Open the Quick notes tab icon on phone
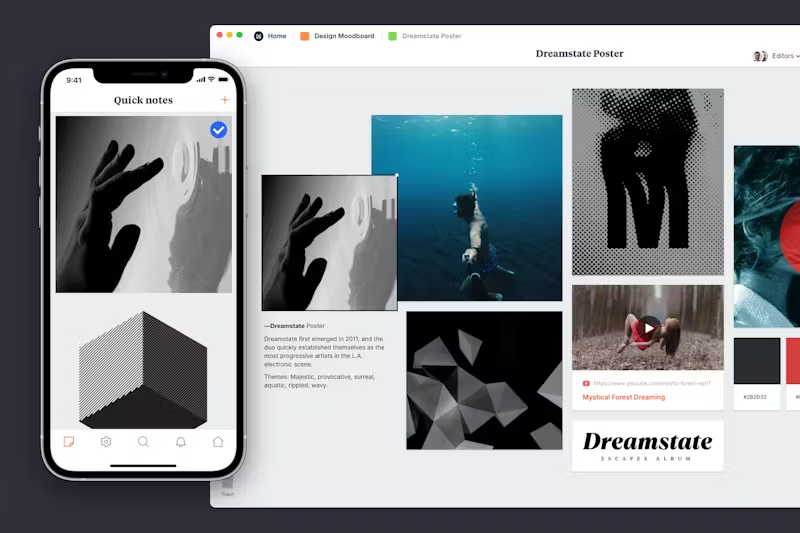The height and width of the screenshot is (533, 800). pos(69,441)
